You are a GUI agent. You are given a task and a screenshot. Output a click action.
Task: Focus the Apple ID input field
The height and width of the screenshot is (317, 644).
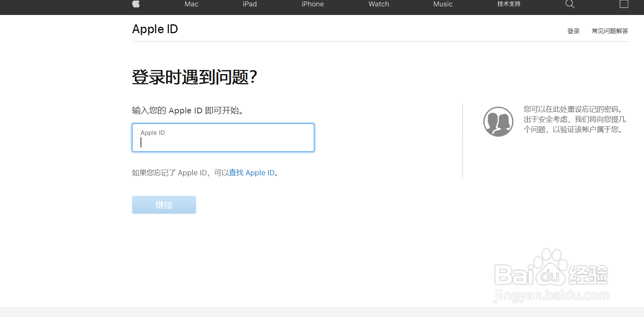(x=223, y=138)
